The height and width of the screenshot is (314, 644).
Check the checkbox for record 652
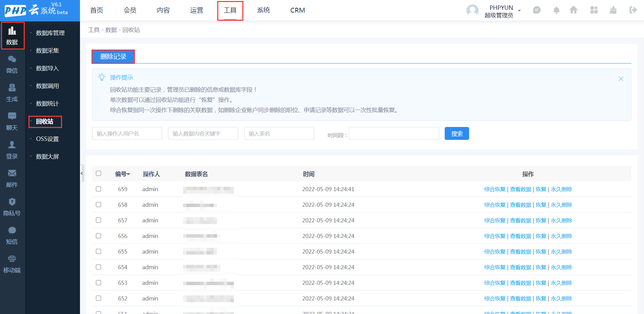[x=99, y=298]
